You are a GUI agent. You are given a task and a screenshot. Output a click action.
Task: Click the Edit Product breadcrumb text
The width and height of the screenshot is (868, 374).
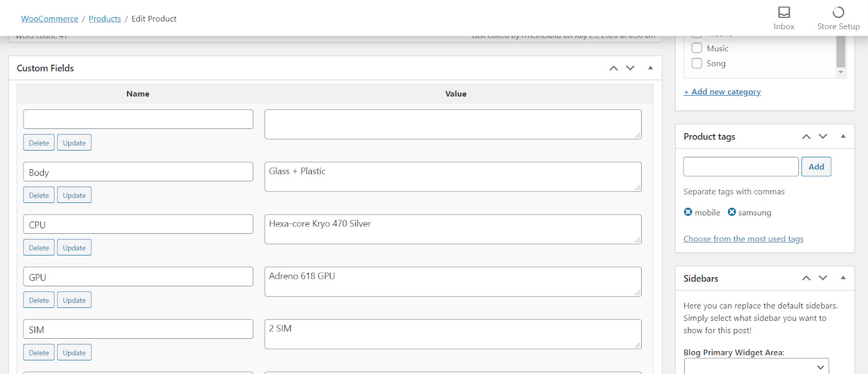154,19
